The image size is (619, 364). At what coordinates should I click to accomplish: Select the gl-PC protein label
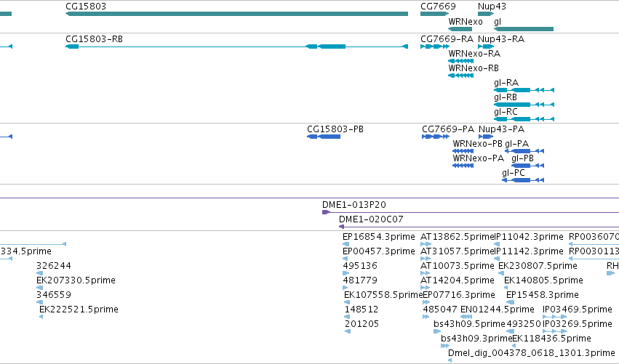514,173
